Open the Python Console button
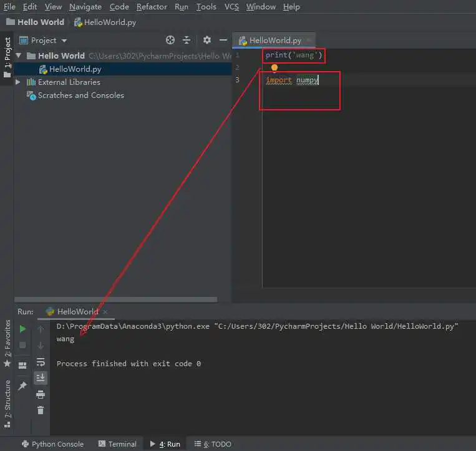Viewport: 476px width, 451px height. tap(53, 444)
